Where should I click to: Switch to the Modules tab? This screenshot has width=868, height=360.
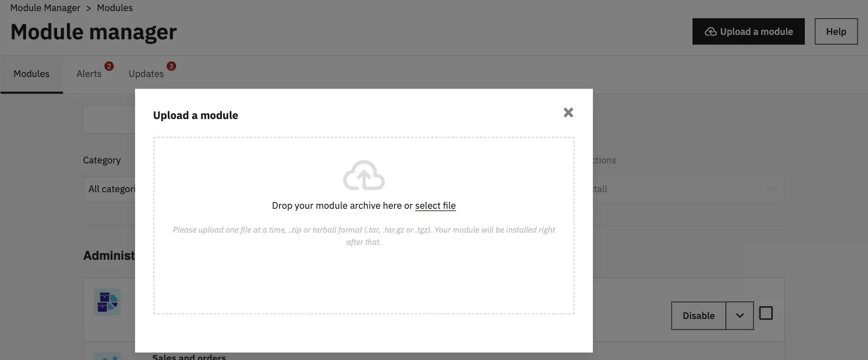[32, 74]
